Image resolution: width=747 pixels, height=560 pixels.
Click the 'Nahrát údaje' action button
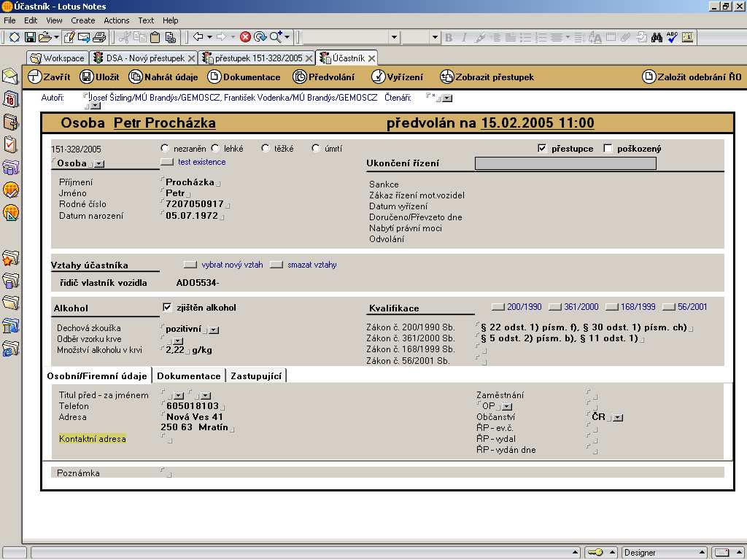point(163,77)
